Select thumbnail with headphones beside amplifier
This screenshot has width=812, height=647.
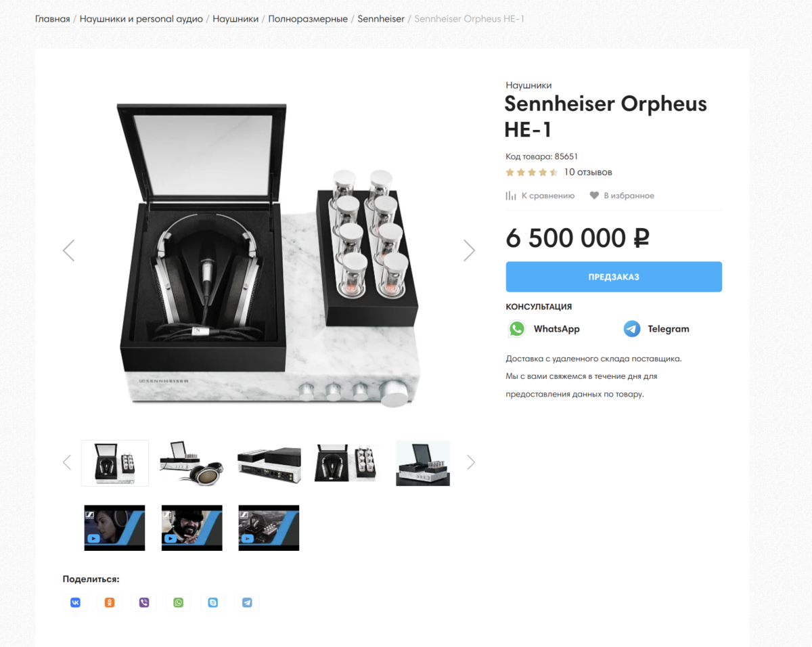[192, 463]
